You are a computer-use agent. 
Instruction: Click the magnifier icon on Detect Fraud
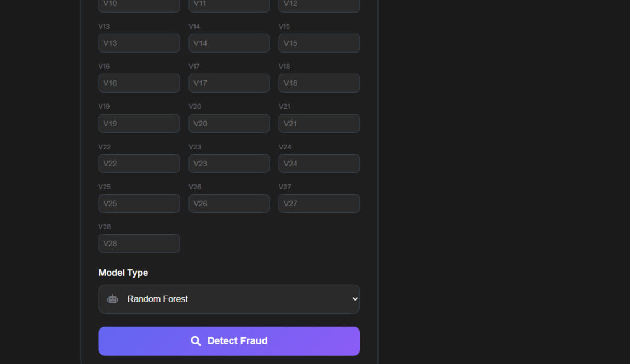coord(196,341)
